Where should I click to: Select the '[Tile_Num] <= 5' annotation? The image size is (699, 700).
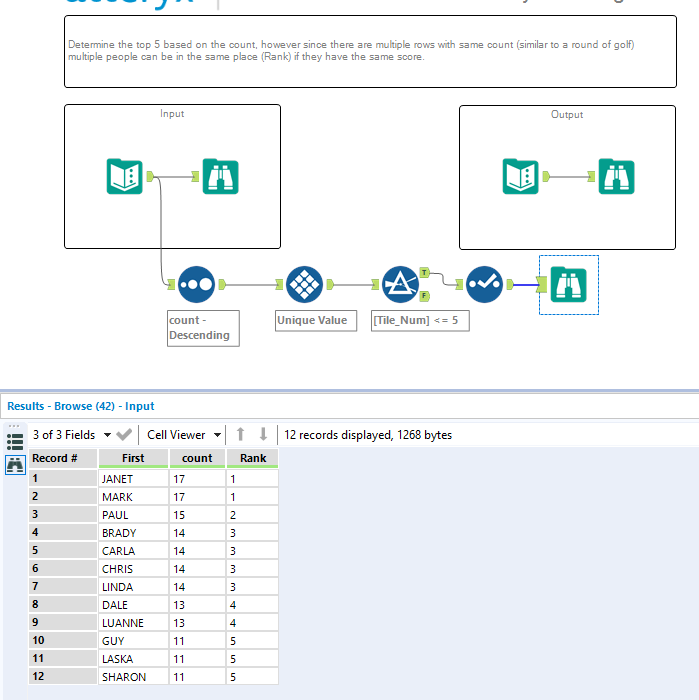pos(420,321)
